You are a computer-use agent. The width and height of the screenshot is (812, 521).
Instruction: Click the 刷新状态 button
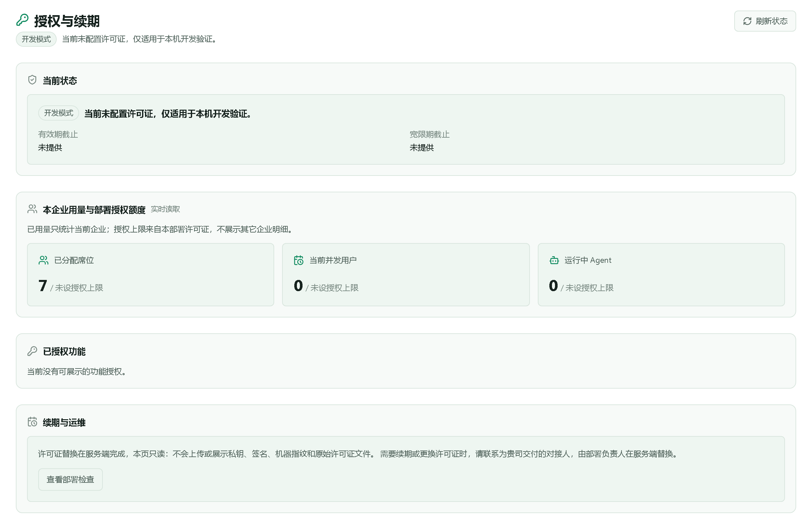click(765, 21)
